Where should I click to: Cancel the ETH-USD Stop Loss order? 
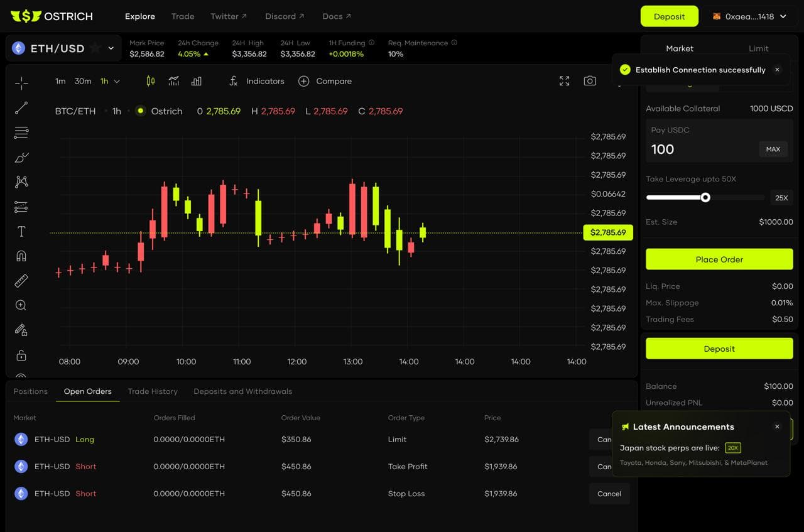609,494
